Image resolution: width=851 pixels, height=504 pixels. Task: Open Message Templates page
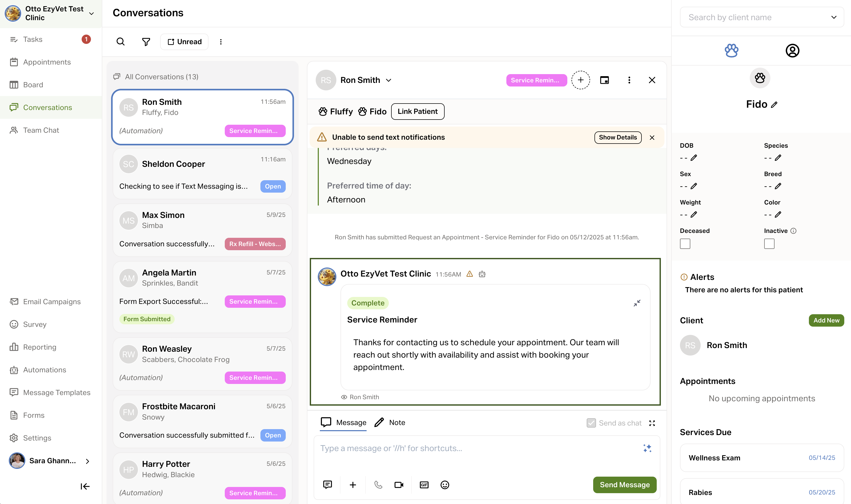click(x=51, y=393)
